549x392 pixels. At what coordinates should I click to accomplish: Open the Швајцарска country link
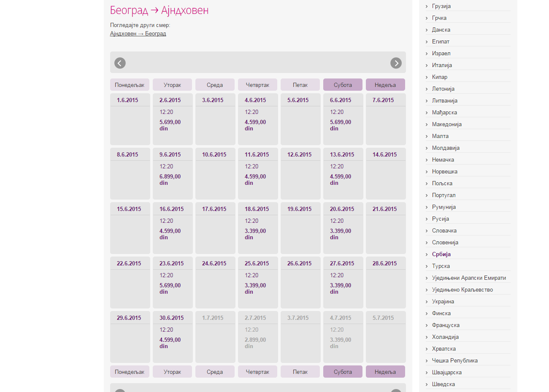446,373
